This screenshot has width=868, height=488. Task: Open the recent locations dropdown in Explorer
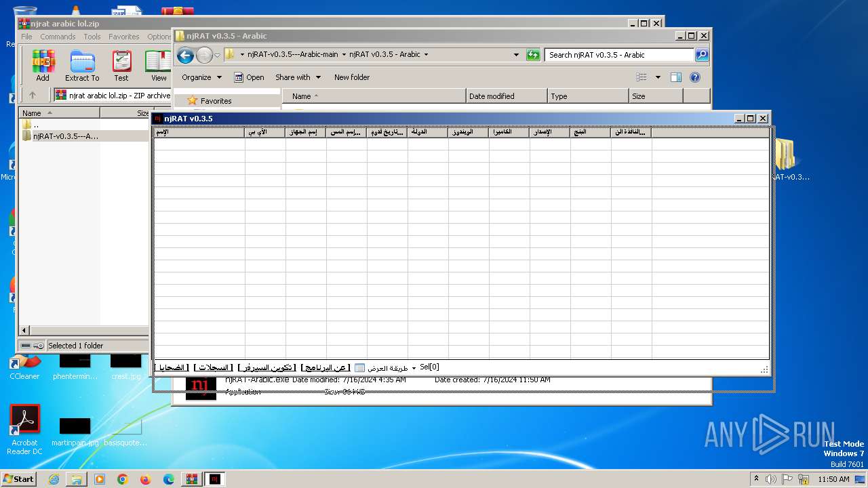pos(217,56)
